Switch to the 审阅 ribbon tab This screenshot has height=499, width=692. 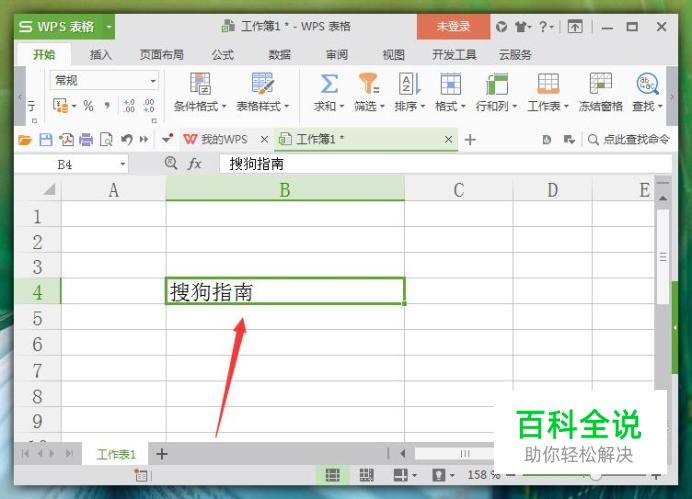337,55
